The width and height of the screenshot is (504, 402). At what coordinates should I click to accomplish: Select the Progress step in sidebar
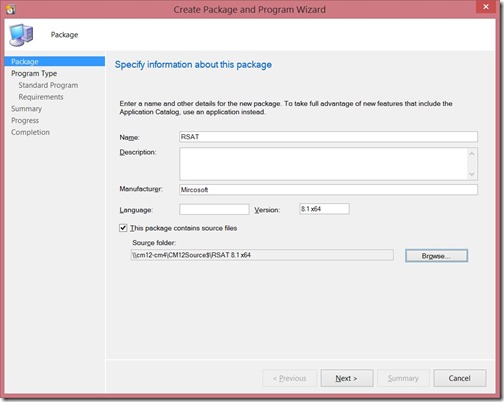25,120
